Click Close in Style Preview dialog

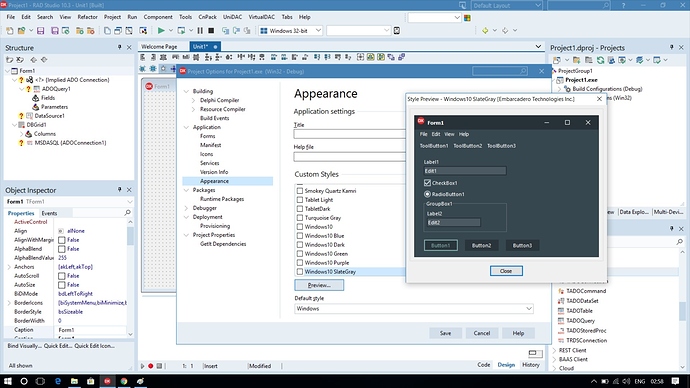coord(506,271)
